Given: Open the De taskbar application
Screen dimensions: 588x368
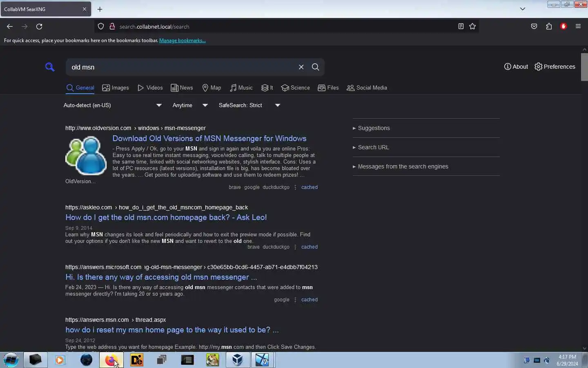Looking at the screenshot, I should [137, 360].
